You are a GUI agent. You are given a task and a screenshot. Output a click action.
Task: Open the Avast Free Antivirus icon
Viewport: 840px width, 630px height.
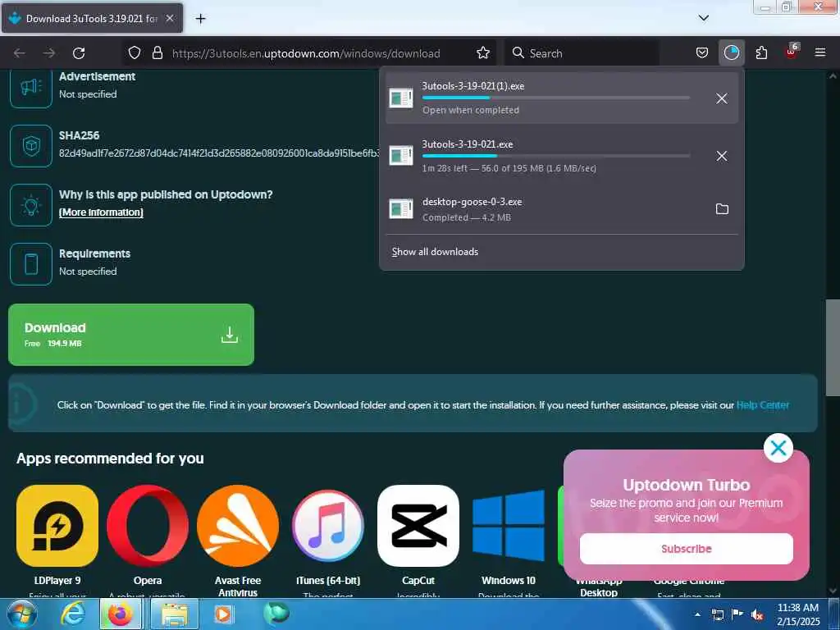238,526
